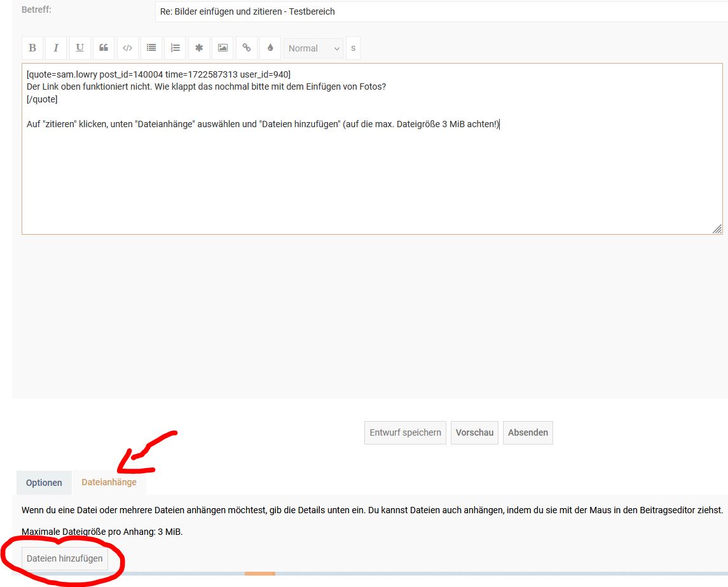This screenshot has width=728, height=587.
Task: Click the Dateien hinzufügen button
Action: tap(64, 558)
